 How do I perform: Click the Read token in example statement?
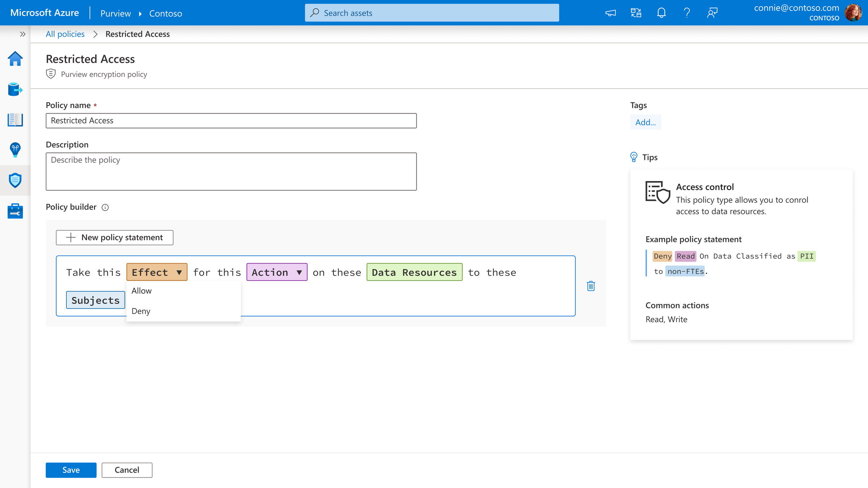pos(686,256)
